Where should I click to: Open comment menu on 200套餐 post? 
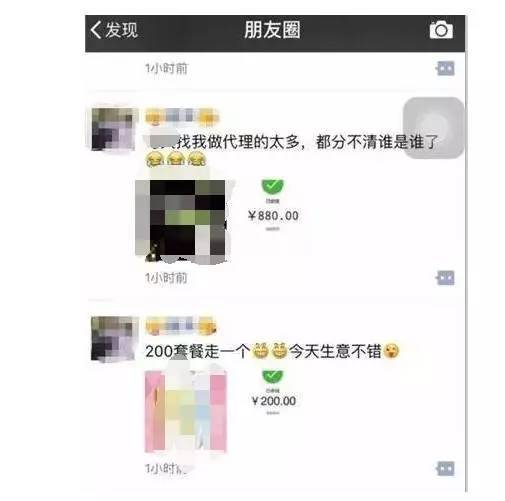[x=445, y=469]
